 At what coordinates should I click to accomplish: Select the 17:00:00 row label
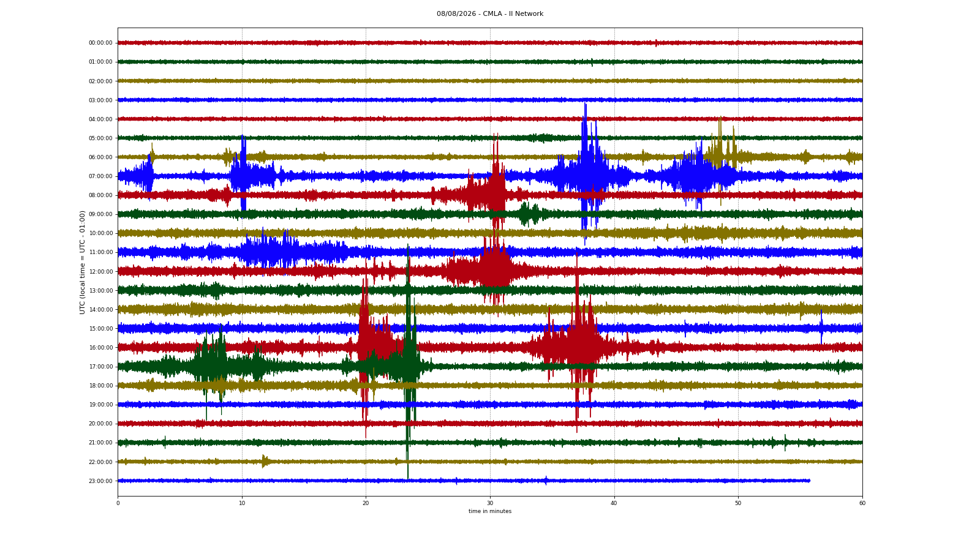[100, 366]
